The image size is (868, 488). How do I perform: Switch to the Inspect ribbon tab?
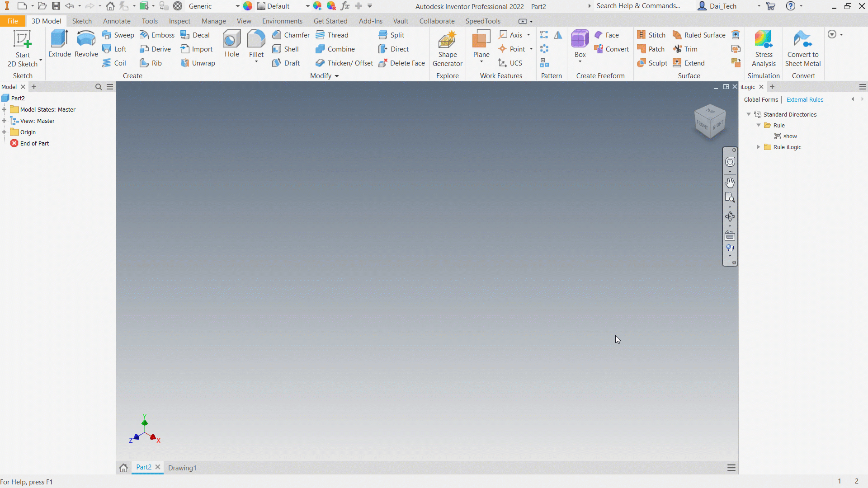(179, 21)
